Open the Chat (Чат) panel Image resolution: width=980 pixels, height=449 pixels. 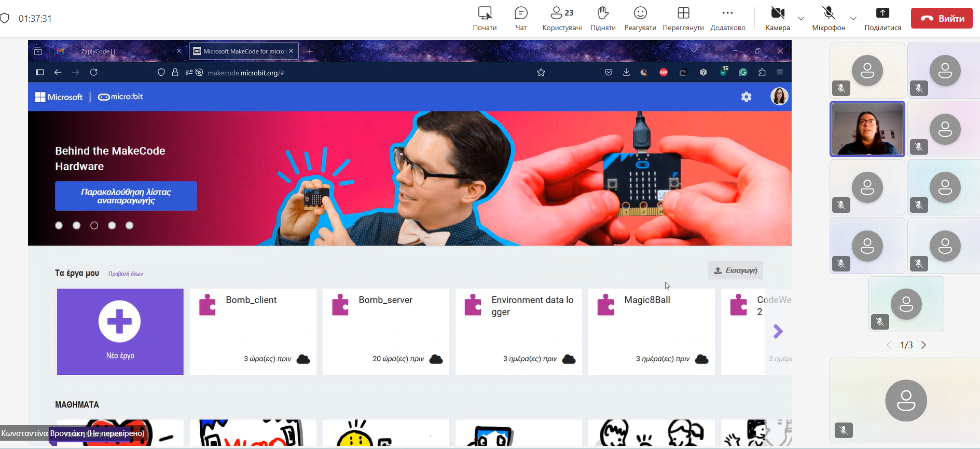point(521,18)
